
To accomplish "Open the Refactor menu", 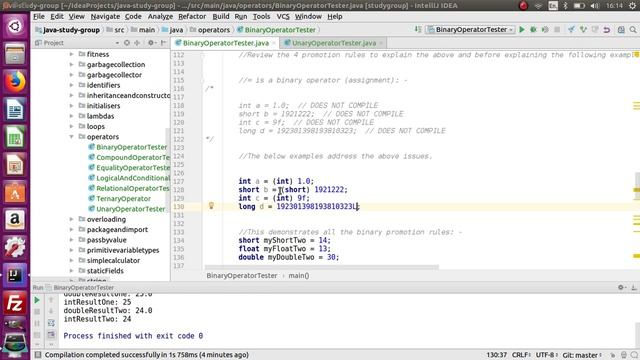I will (192, 16).
